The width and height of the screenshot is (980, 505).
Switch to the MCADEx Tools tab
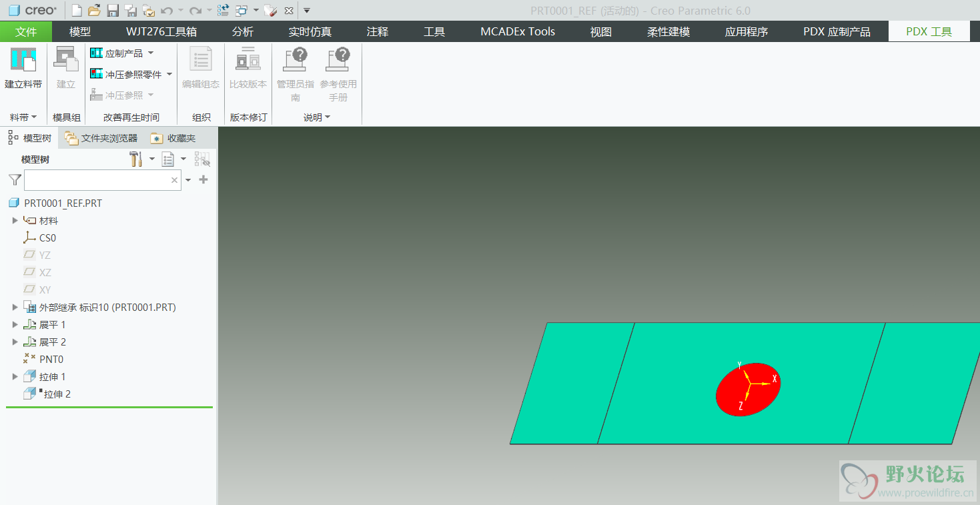pyautogui.click(x=518, y=31)
